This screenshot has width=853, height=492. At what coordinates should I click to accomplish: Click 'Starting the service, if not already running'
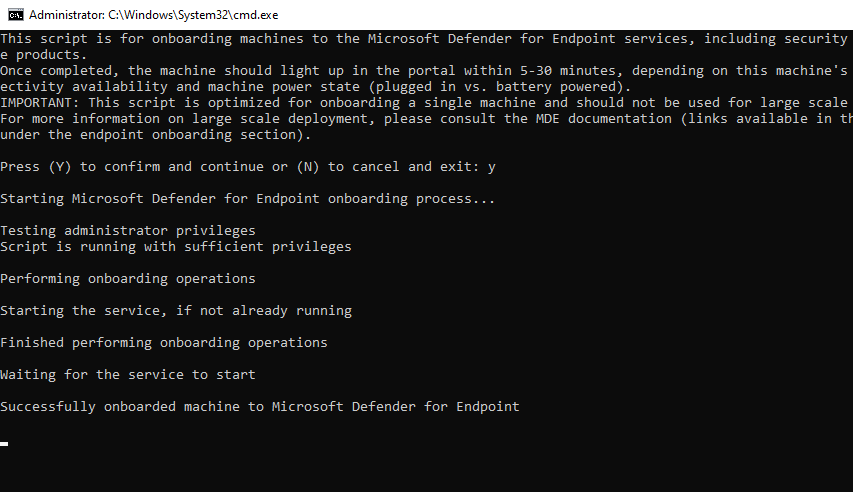[x=176, y=311]
